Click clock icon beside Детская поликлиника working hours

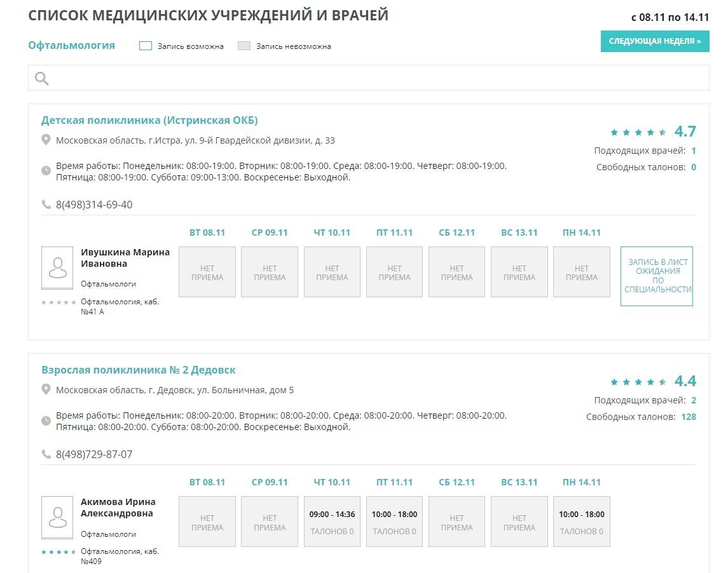46,171
